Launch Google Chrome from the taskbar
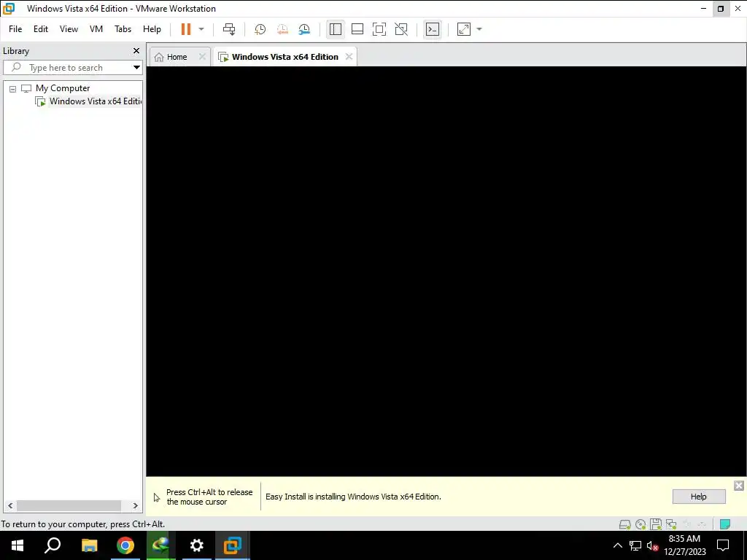Image resolution: width=747 pixels, height=560 pixels. [125, 545]
